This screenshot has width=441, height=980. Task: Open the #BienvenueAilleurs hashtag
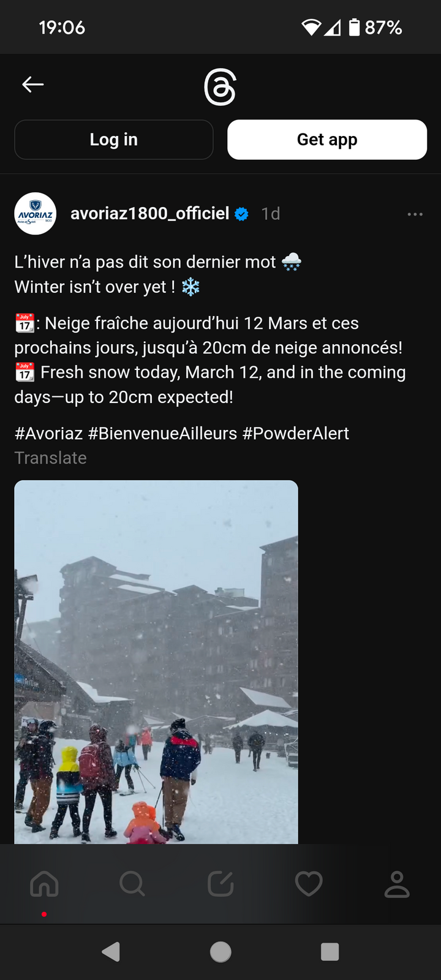pyautogui.click(x=162, y=434)
